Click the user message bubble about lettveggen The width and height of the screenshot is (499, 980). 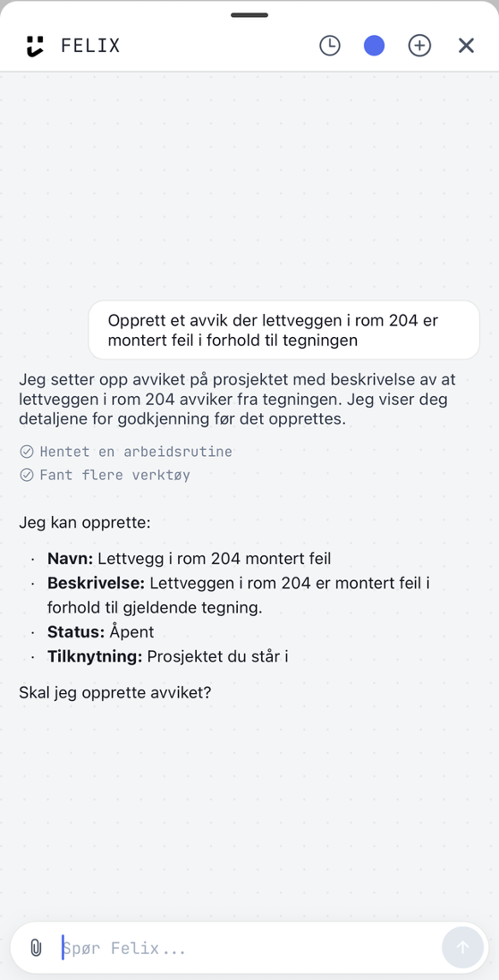tap(283, 330)
